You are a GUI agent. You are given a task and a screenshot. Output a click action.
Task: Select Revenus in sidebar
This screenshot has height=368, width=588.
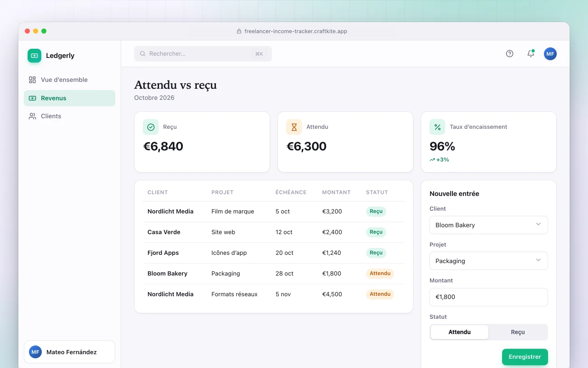click(69, 98)
